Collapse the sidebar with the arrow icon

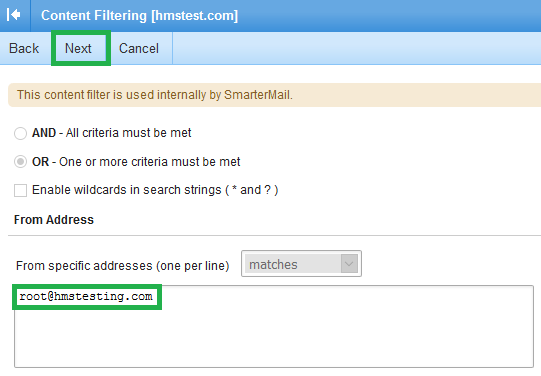[x=14, y=15]
